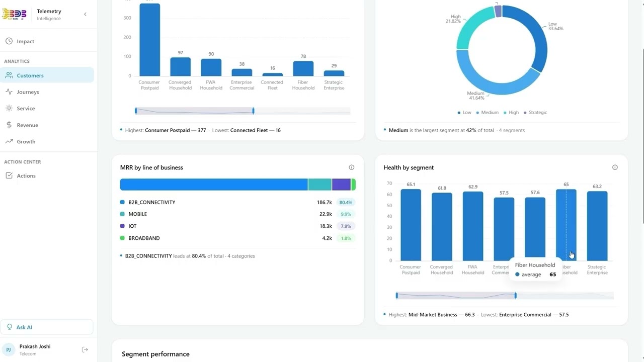Toggle the High legend item

(511, 113)
